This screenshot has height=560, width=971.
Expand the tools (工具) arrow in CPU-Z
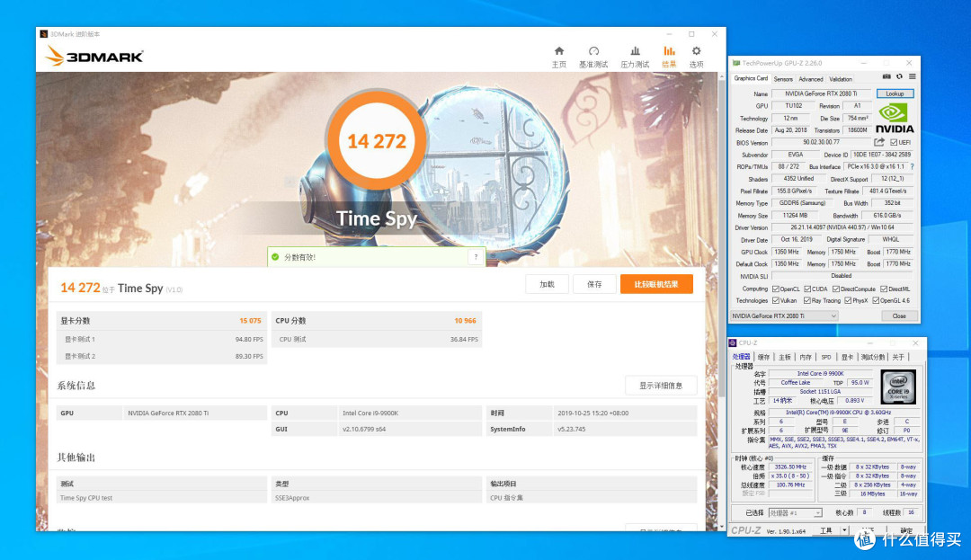[x=844, y=530]
